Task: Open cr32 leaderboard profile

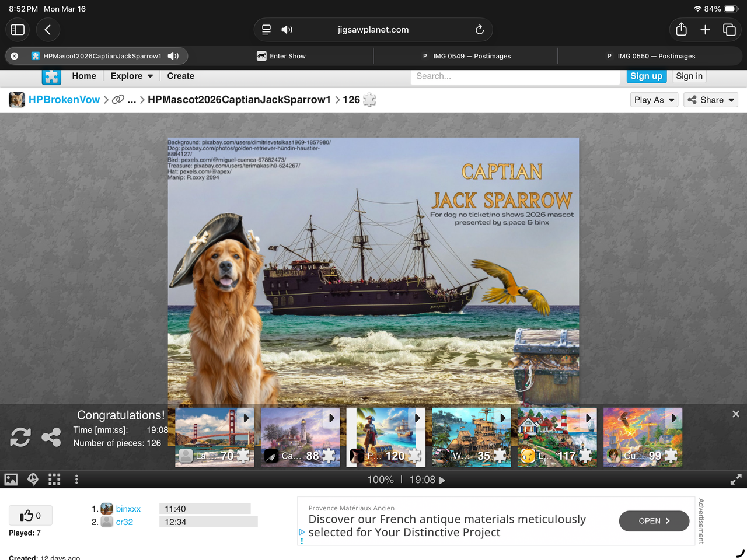Action: [x=124, y=522]
